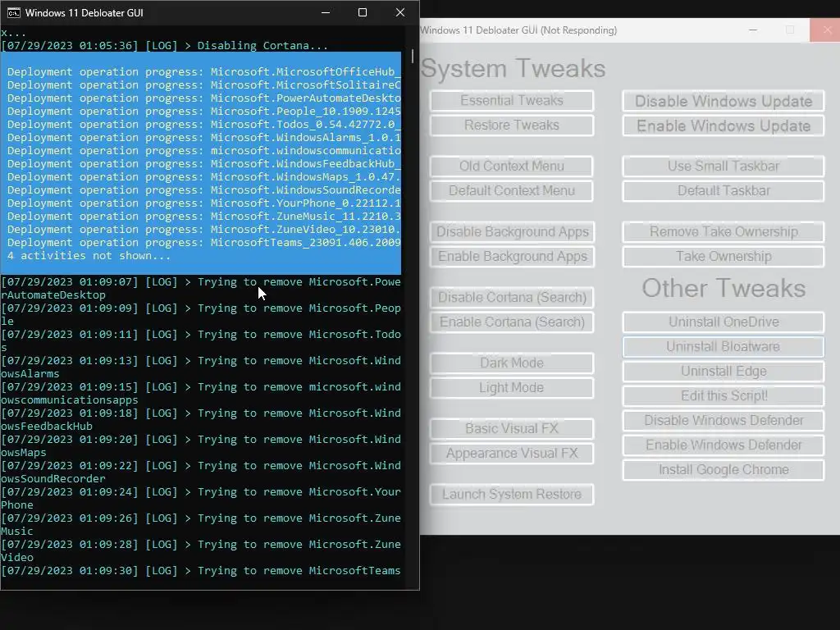Click the 01:09:13 log entry timestamp
Screen dimensions: 840x630
pos(70,361)
